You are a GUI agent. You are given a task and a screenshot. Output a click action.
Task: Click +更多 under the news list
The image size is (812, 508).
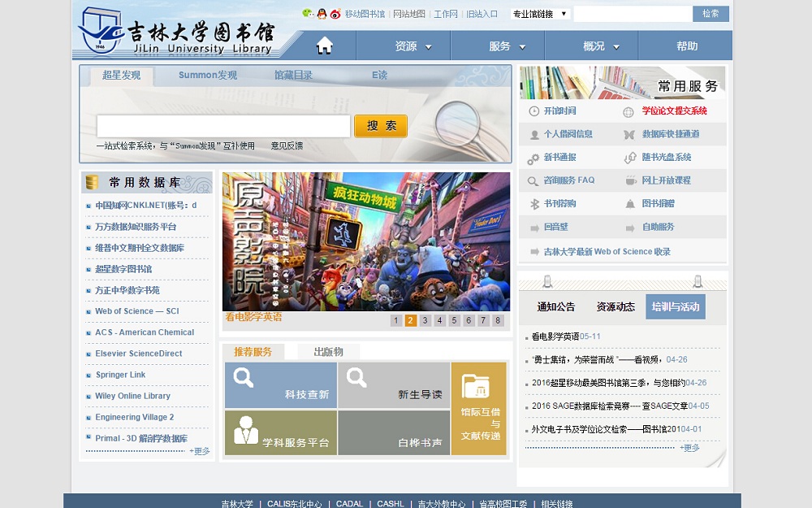tap(689, 447)
